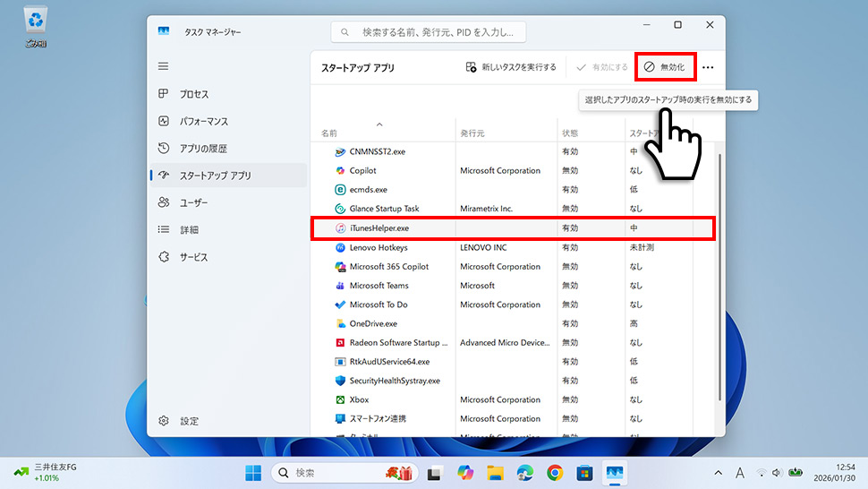
Task: Open 設定 at the sidebar bottom
Action: [189, 421]
